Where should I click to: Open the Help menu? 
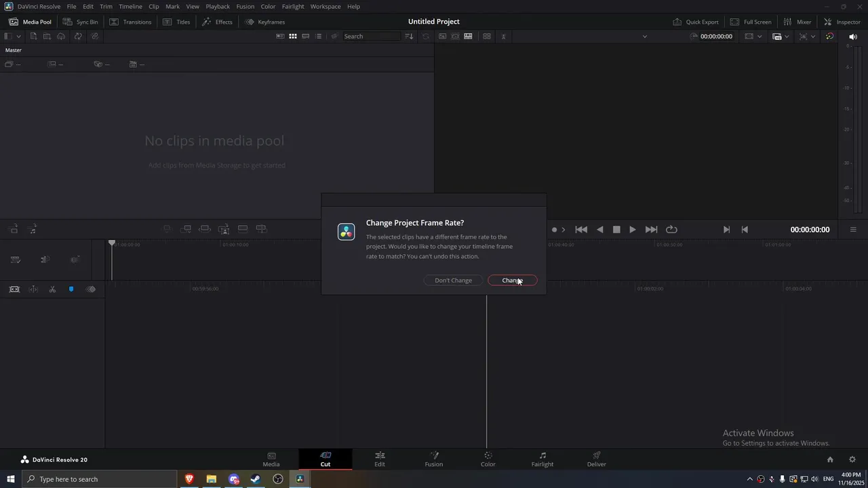pyautogui.click(x=353, y=6)
